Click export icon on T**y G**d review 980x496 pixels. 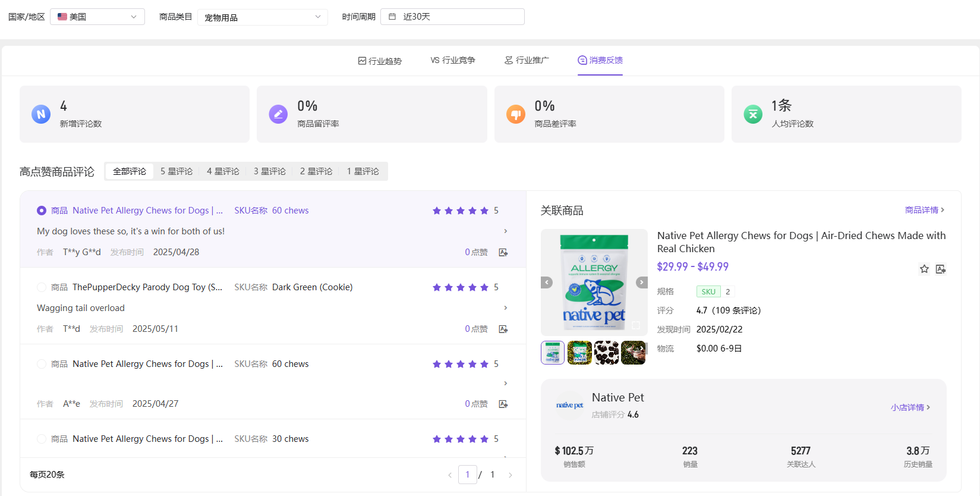(x=503, y=252)
